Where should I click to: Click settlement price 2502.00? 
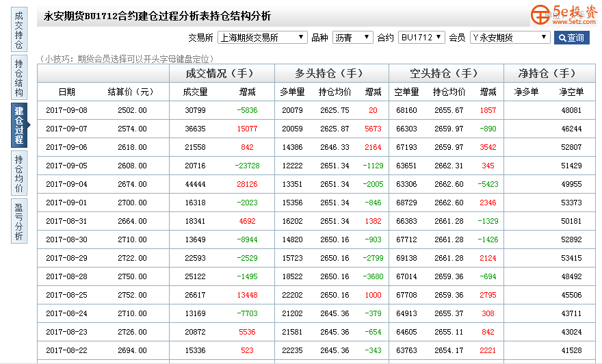click(132, 111)
